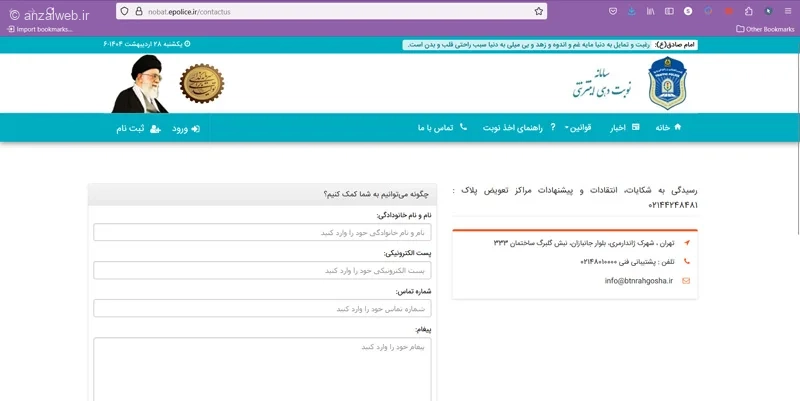Click the red square extension icon
This screenshot has width=800, height=401.
[729, 11]
